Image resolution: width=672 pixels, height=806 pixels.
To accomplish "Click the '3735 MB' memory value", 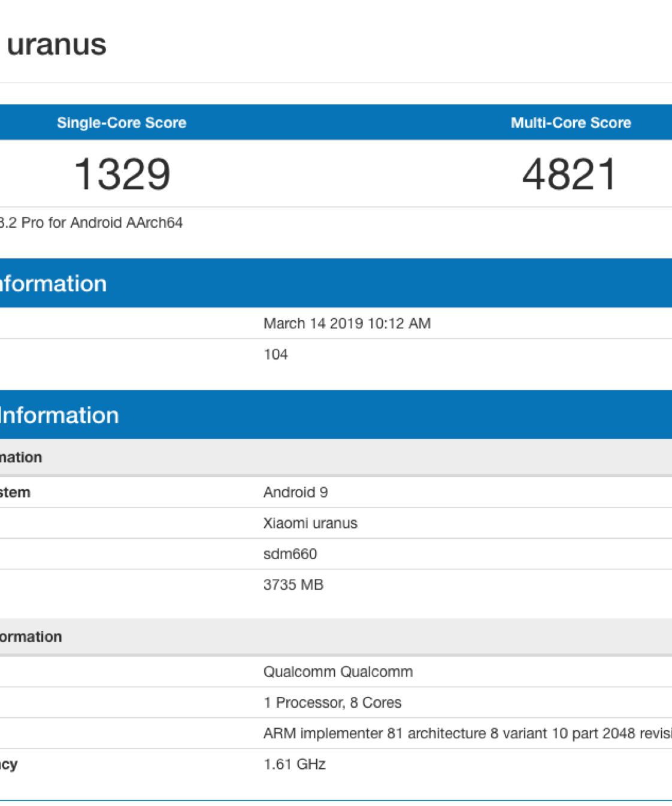I will [x=293, y=585].
